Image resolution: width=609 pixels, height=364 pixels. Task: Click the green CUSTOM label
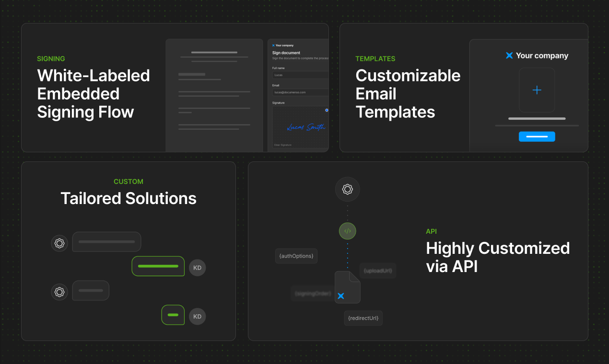coord(129,182)
